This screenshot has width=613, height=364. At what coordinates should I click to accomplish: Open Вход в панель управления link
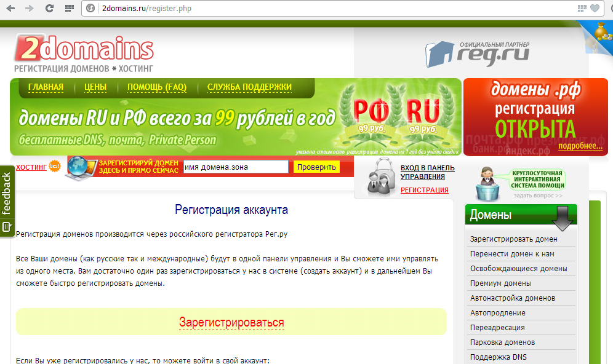tap(427, 172)
